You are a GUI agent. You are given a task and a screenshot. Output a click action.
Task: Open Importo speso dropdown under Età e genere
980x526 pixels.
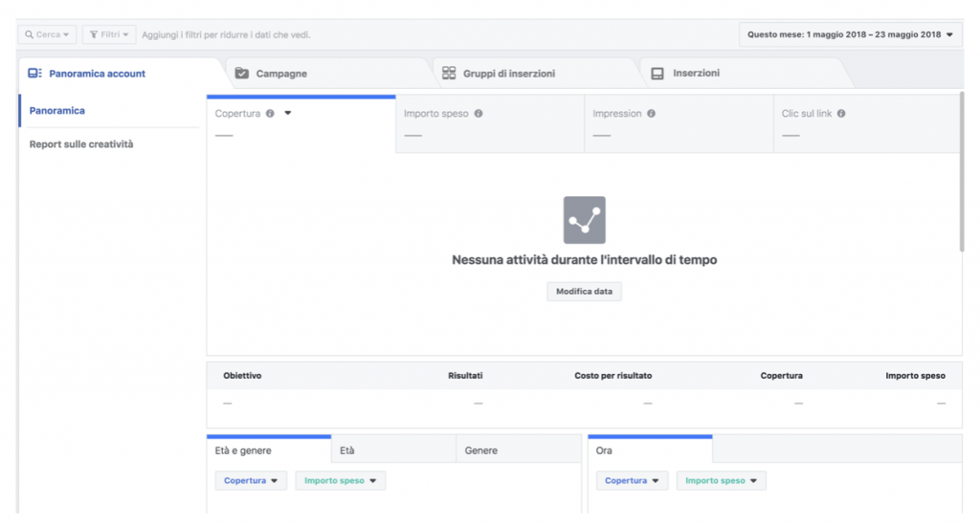(x=340, y=480)
